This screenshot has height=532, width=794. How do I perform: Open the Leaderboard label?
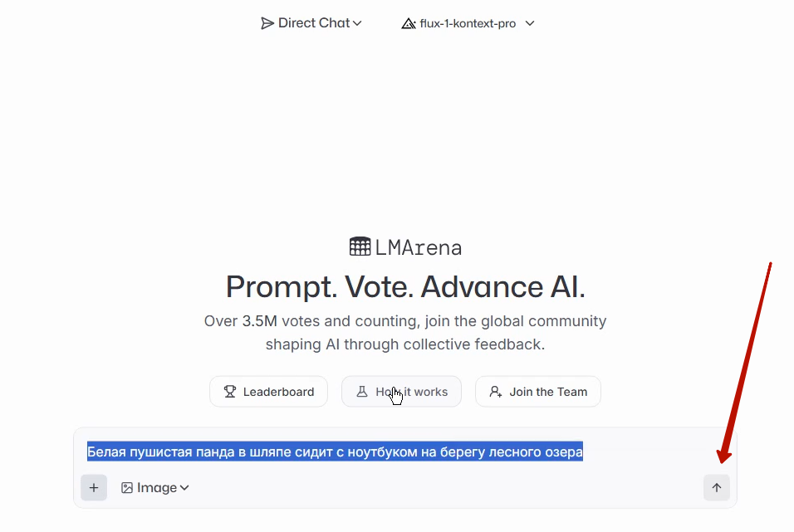(x=278, y=392)
